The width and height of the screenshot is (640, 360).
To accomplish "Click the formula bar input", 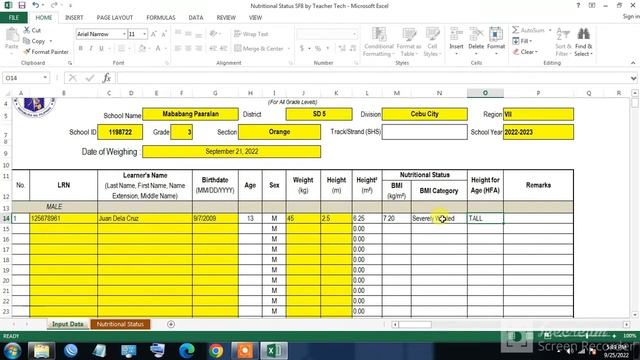I will 372,78.
